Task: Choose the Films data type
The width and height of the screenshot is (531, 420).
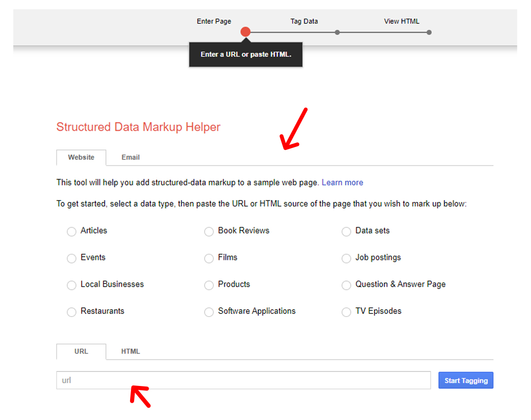Action: pos(209,259)
